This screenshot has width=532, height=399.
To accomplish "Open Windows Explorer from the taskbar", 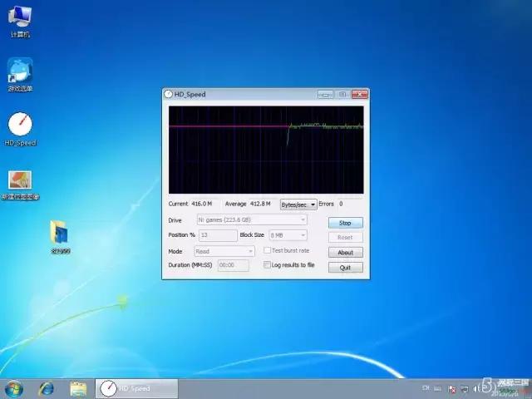I will 78,388.
